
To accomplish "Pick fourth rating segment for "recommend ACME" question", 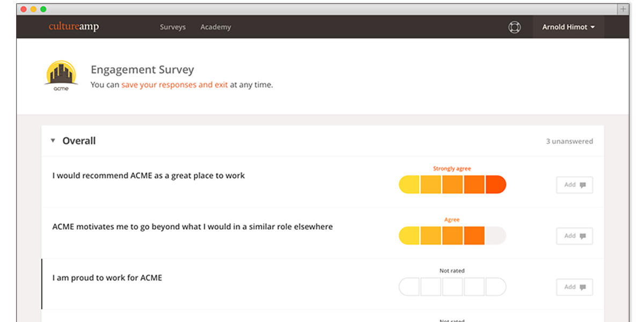I will coord(474,185).
